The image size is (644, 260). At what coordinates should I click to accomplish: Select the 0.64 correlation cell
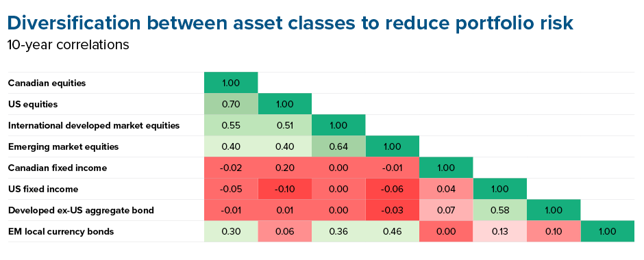click(x=338, y=147)
